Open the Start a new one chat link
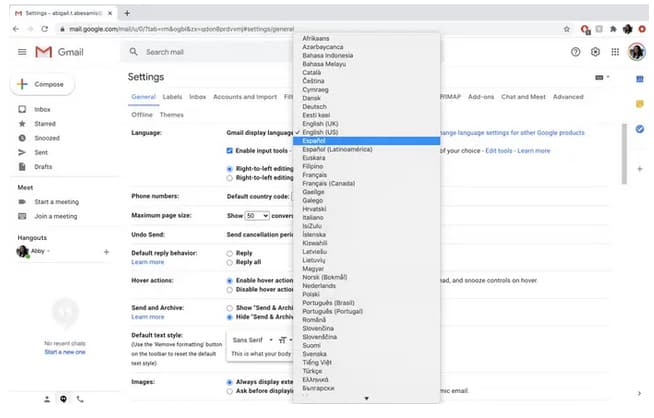The width and height of the screenshot is (654, 418). pyautogui.click(x=65, y=352)
